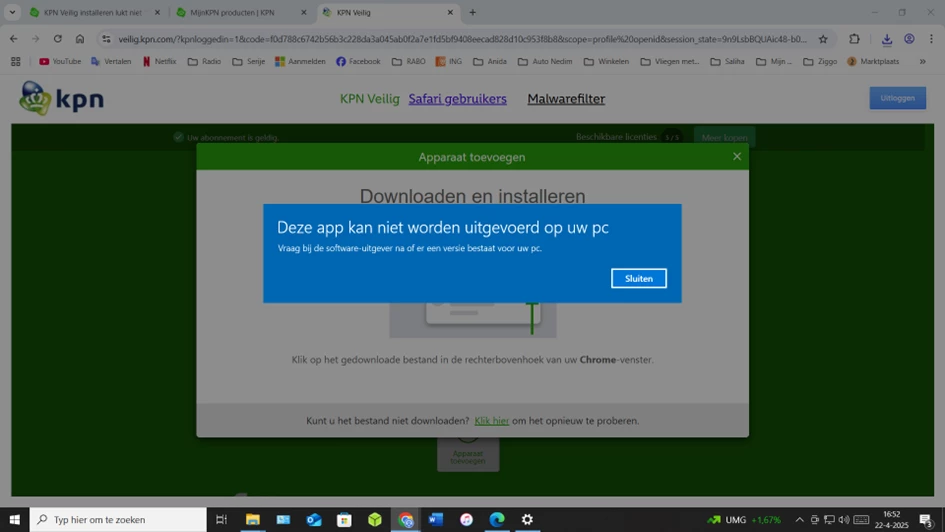Open the Winkelen bookmarks folder
This screenshot has height=532, width=945.
coord(606,61)
